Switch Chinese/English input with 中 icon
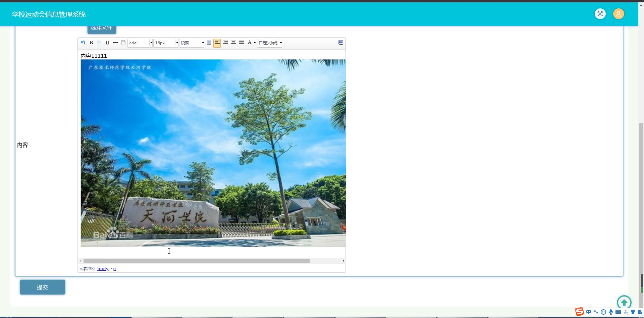This screenshot has height=318, width=644. [589, 312]
